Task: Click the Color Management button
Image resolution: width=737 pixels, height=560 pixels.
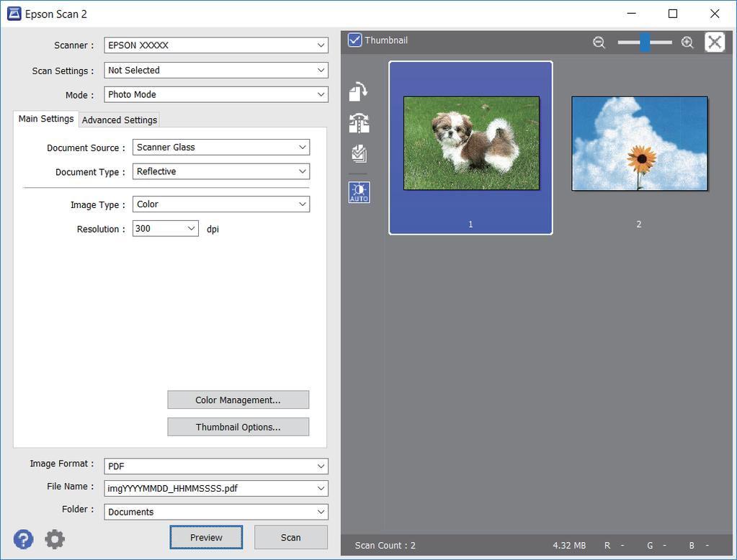Action: coord(238,399)
